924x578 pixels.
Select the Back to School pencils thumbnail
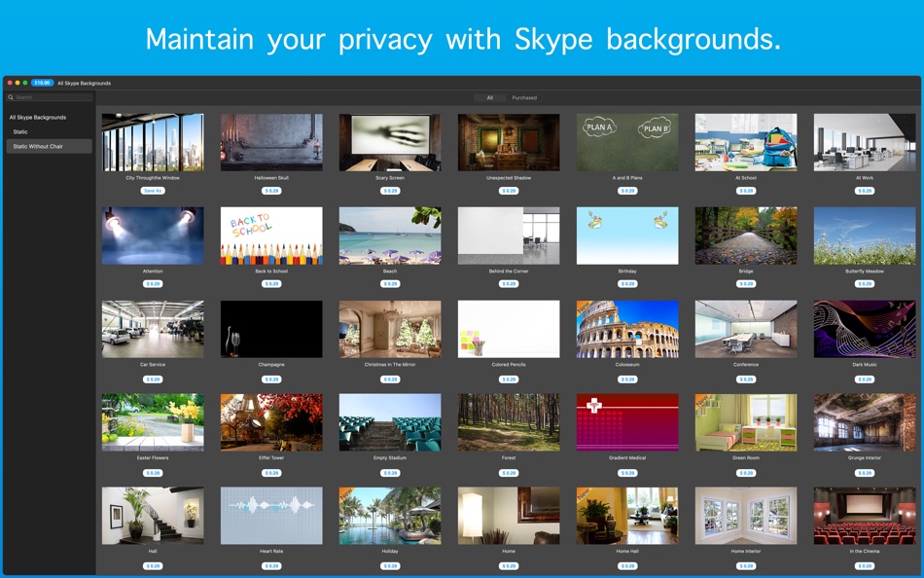coord(271,235)
